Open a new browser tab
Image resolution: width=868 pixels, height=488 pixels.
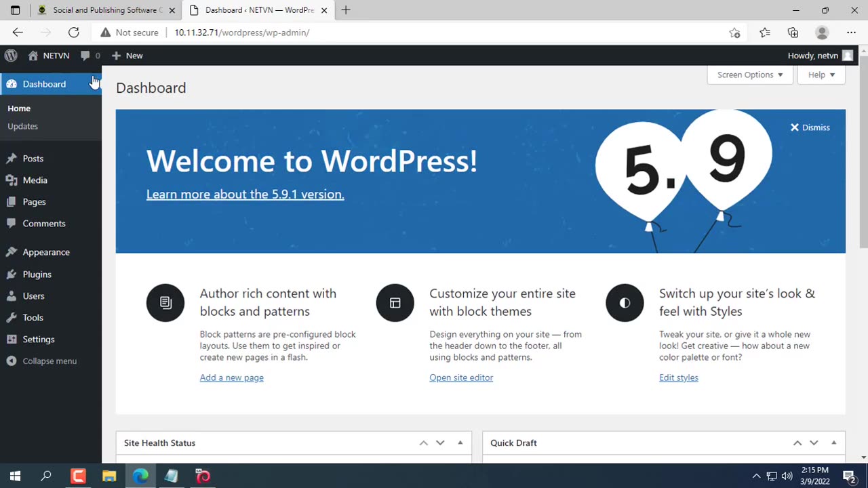tap(346, 10)
